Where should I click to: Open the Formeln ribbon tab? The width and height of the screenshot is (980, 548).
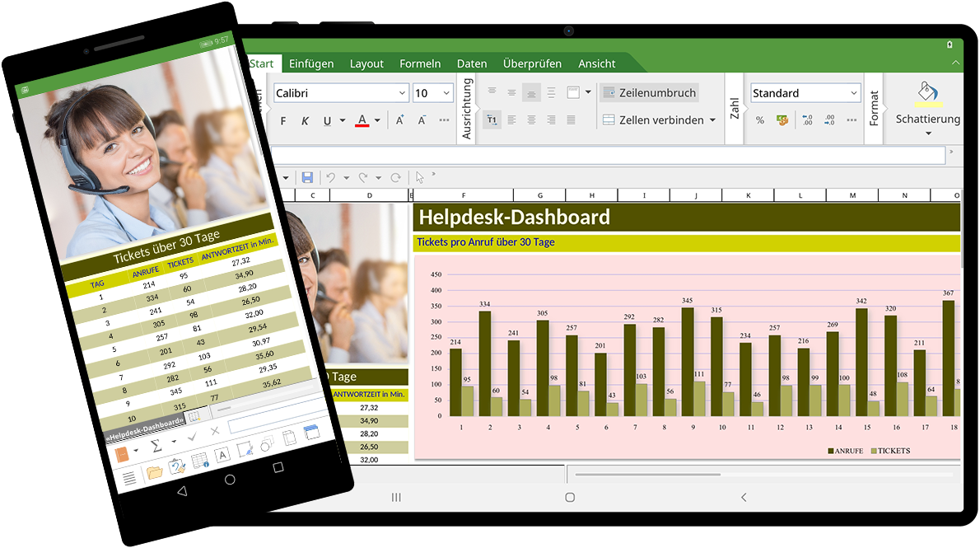click(420, 63)
